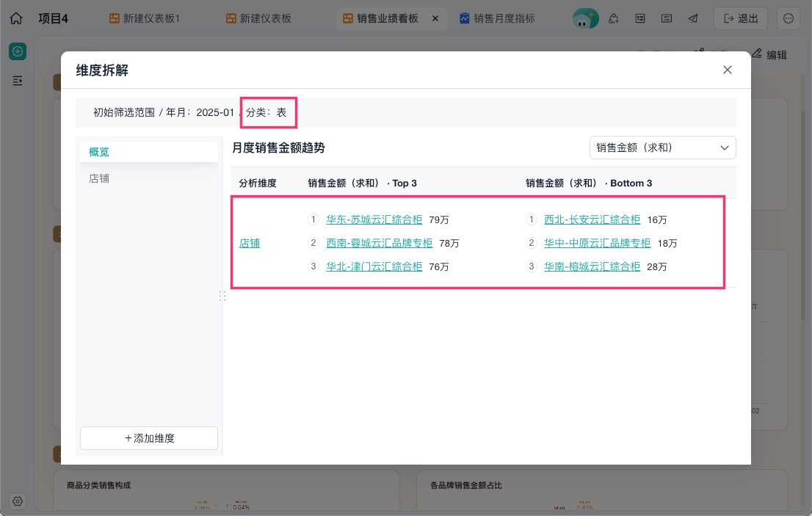
Task: Open the 华南-榕城云汇综合柜 link
Action: [x=592, y=267]
